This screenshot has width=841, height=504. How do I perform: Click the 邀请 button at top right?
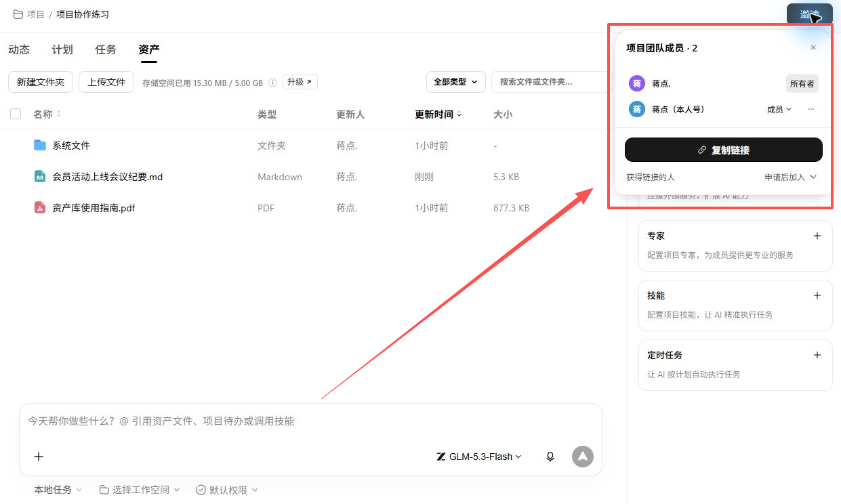point(810,14)
